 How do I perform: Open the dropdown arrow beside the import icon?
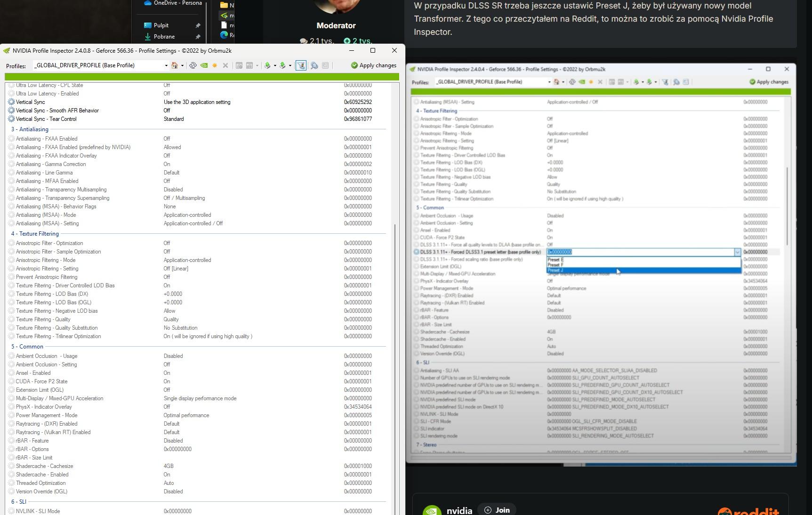(290, 65)
